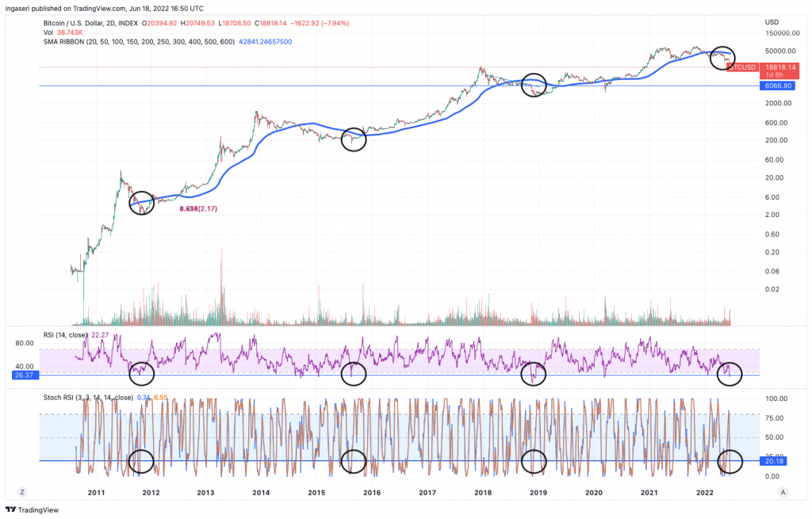Screen dimensions: 812x519
Task: Click the 150000.00 price axis label
Action: (x=782, y=33)
